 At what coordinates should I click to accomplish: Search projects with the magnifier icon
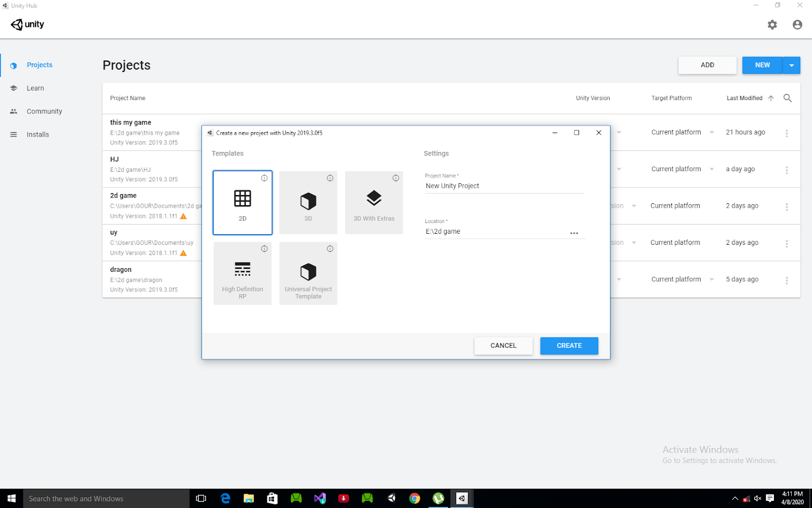(788, 98)
